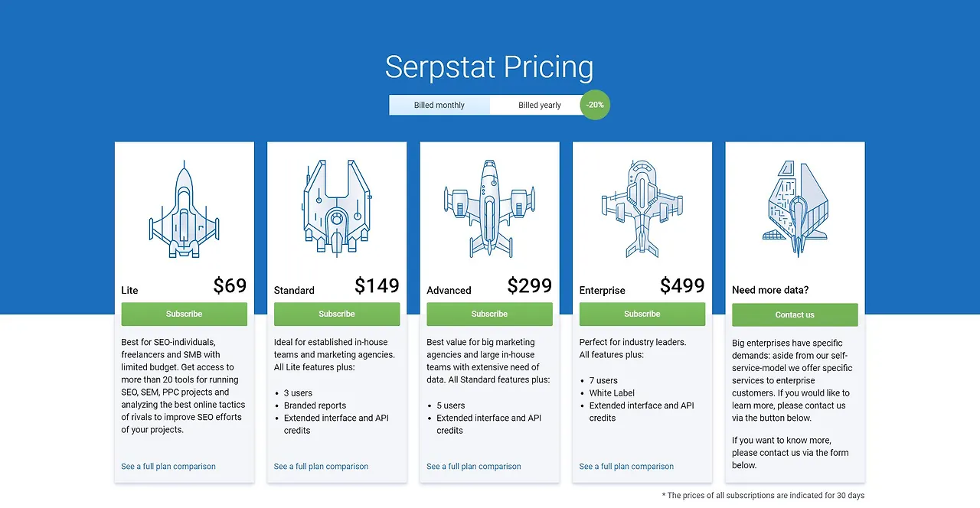The image size is (980, 508).
Task: Open full plan comparison under Enterprise
Action: pyautogui.click(x=626, y=466)
